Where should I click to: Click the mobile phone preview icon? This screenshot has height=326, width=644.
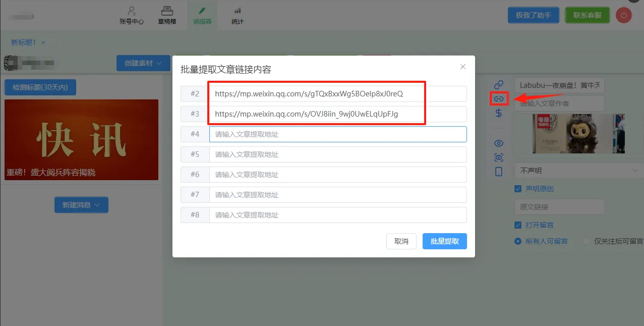pos(499,172)
